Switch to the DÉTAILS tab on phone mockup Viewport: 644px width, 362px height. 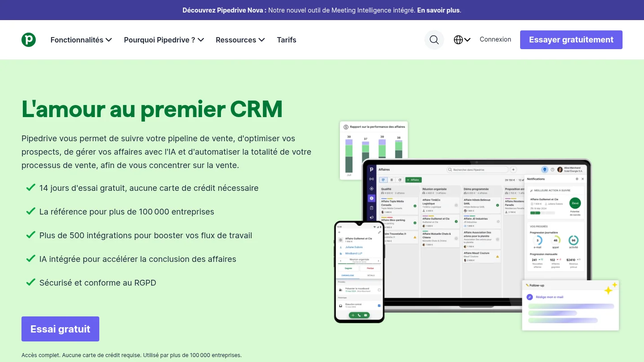pyautogui.click(x=371, y=276)
